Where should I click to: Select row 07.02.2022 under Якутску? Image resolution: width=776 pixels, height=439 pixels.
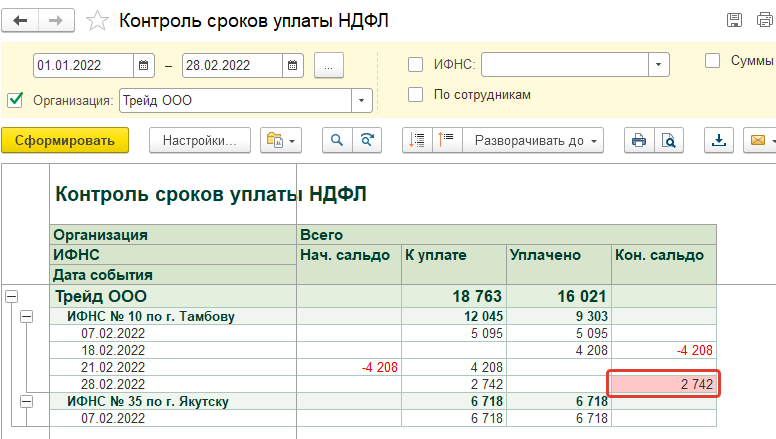(x=113, y=419)
